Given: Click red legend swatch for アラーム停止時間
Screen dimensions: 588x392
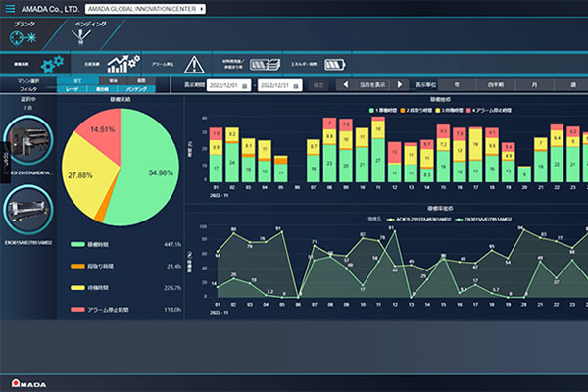Looking at the screenshot, I should [77, 310].
